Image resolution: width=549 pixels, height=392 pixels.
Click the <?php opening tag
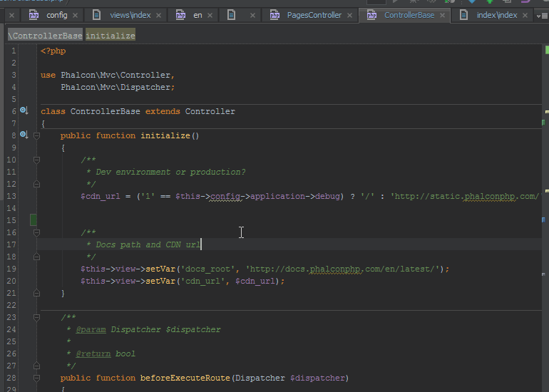[53, 51]
